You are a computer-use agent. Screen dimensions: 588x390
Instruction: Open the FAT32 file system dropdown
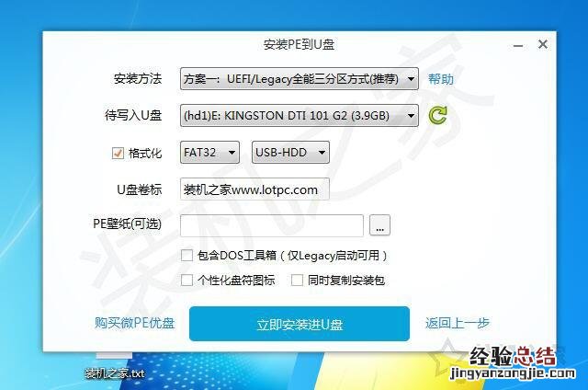[x=209, y=153]
